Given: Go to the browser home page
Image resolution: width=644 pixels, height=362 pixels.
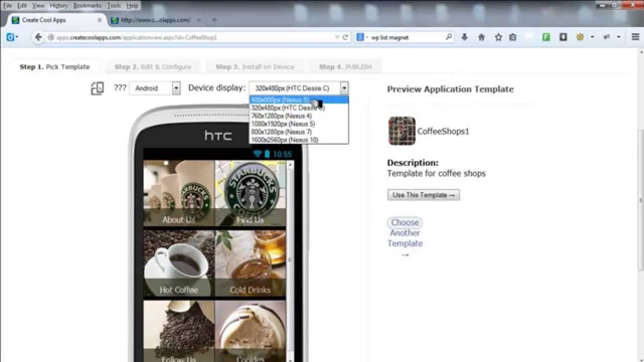Looking at the screenshot, I should pos(481,37).
